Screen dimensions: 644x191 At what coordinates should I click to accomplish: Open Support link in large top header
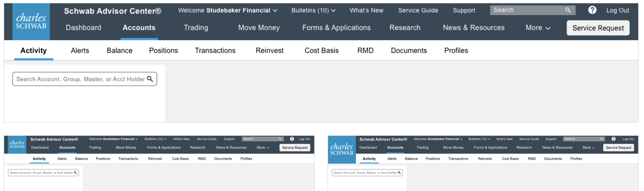[x=464, y=10]
